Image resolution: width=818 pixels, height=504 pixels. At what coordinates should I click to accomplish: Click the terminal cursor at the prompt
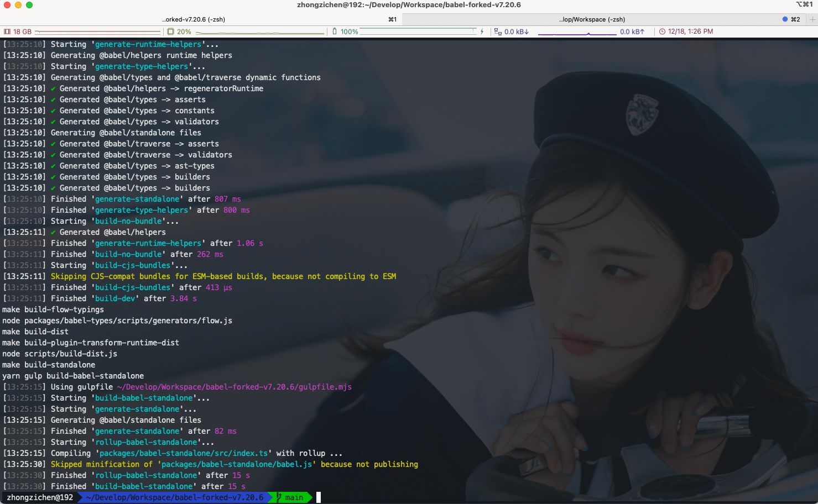[319, 497]
